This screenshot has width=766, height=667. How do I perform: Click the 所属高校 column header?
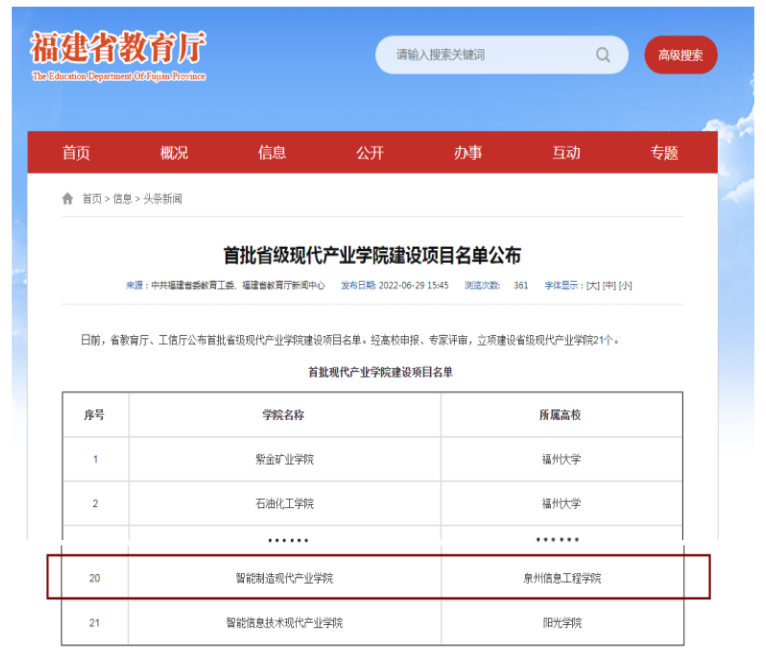pyautogui.click(x=560, y=415)
